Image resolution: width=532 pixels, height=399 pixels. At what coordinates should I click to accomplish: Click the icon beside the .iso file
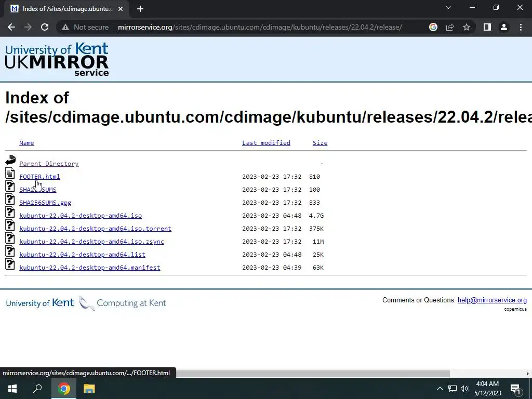coord(10,212)
